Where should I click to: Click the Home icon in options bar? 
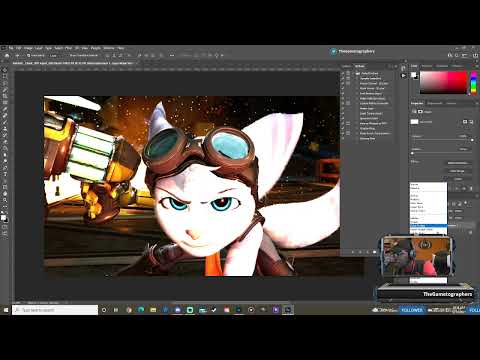pyautogui.click(x=7, y=55)
